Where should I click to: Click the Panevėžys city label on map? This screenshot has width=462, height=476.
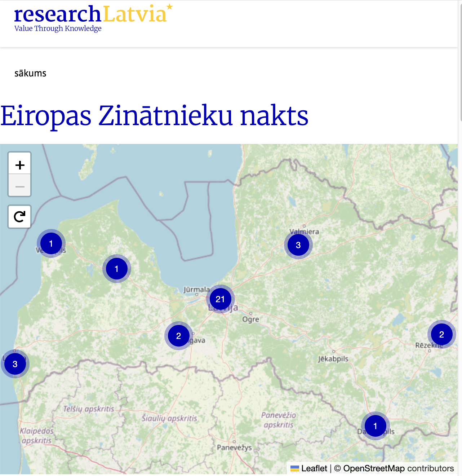tap(234, 448)
